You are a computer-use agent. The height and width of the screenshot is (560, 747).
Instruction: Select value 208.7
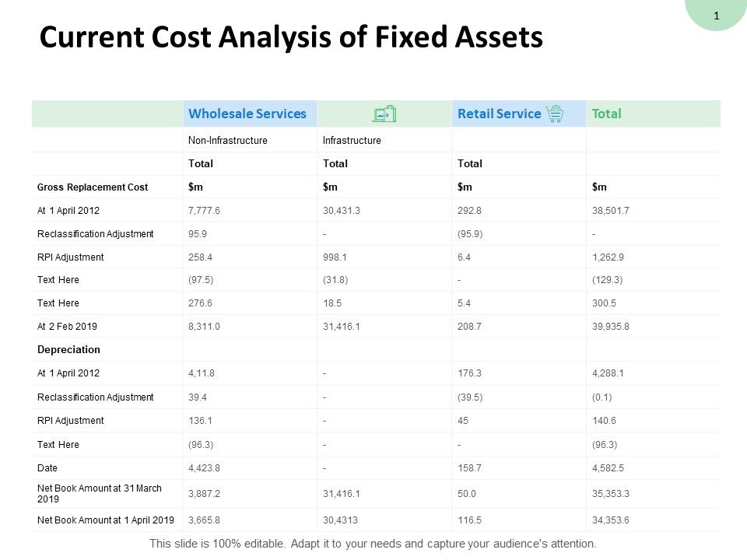tap(469, 326)
